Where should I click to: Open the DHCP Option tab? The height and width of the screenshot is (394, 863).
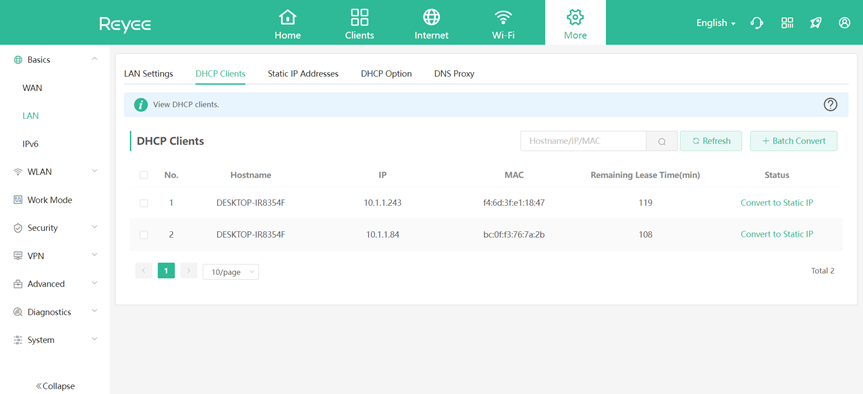[x=386, y=74]
